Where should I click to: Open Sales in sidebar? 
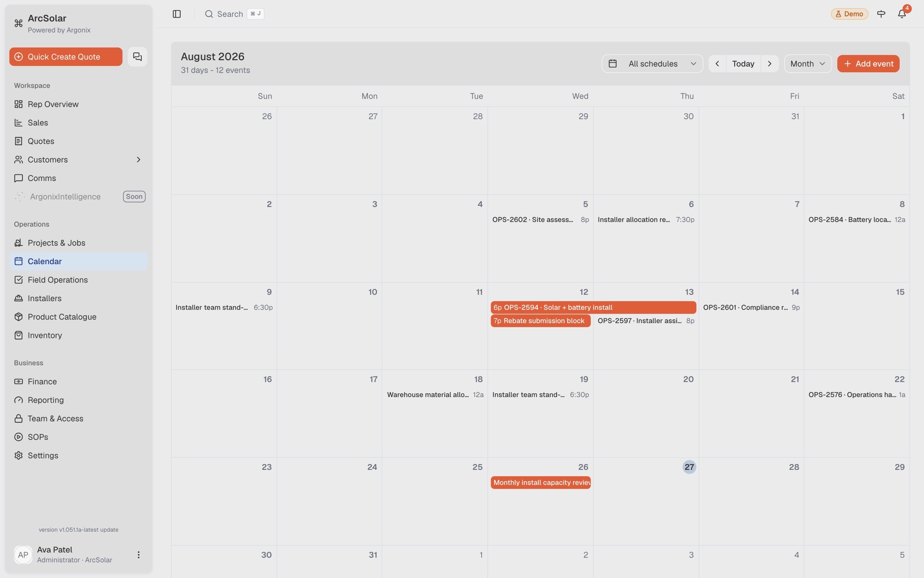pyautogui.click(x=79, y=123)
